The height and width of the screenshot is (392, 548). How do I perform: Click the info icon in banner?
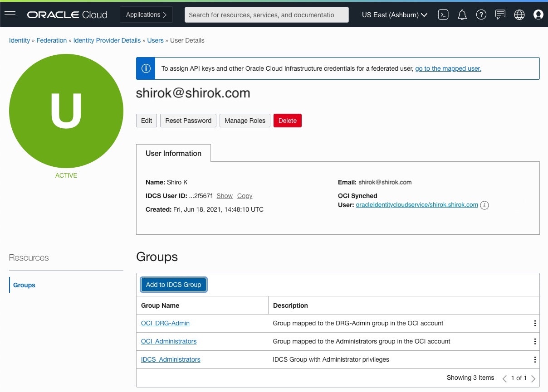pos(146,68)
